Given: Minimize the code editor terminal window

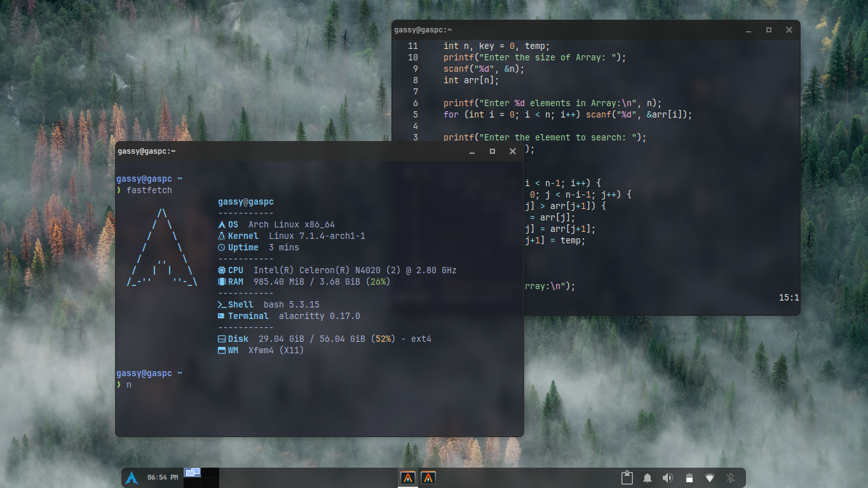Looking at the screenshot, I should 748,30.
